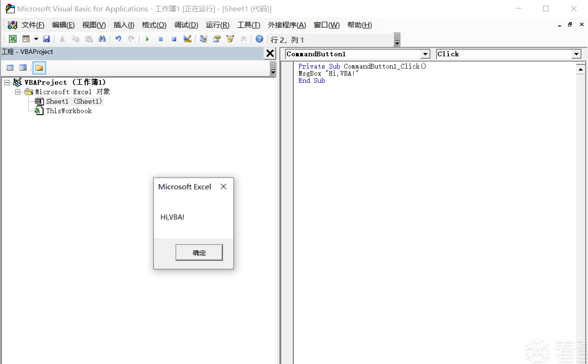Restore the inner code window
Viewport: 588px width, 364px height.
pyautogui.click(x=570, y=24)
